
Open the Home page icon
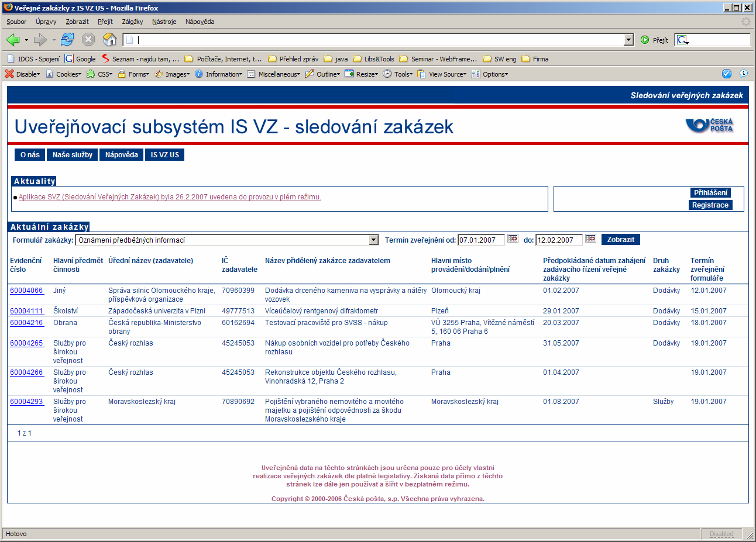109,40
